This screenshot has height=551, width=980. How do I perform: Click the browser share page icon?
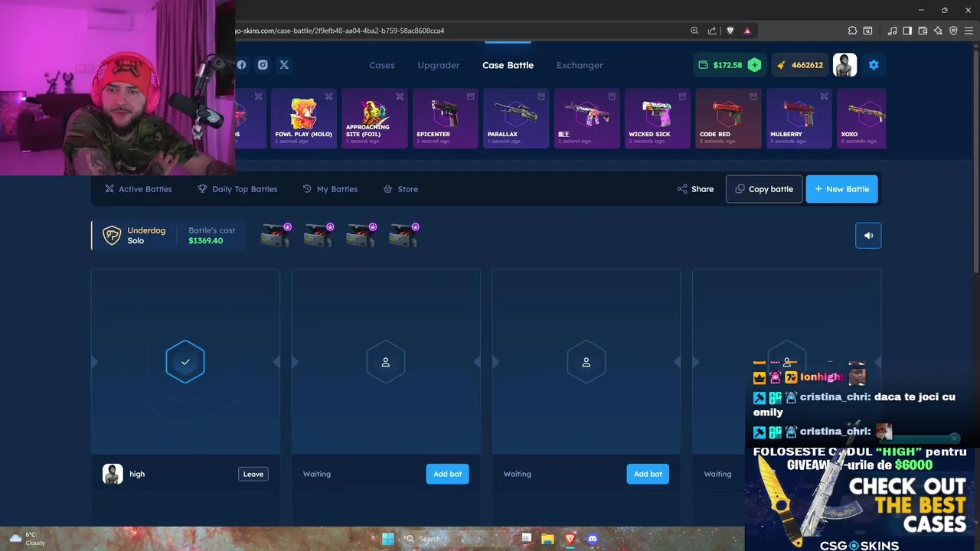click(712, 31)
